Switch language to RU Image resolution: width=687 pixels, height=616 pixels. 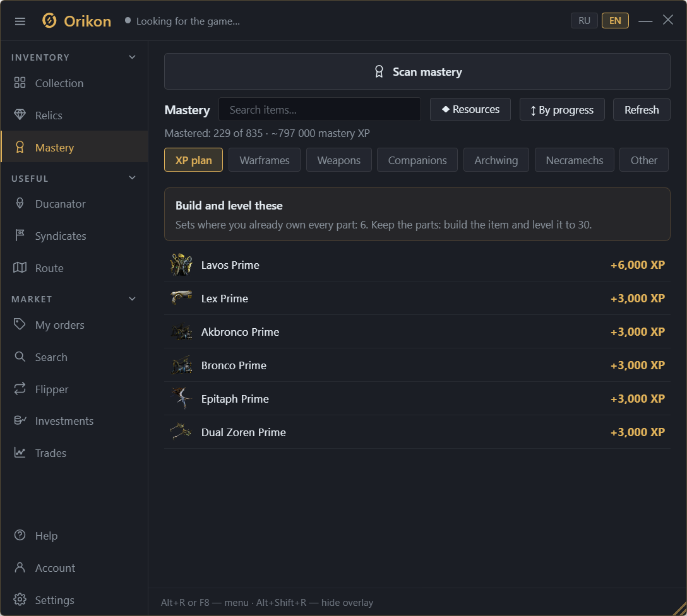[x=584, y=21]
